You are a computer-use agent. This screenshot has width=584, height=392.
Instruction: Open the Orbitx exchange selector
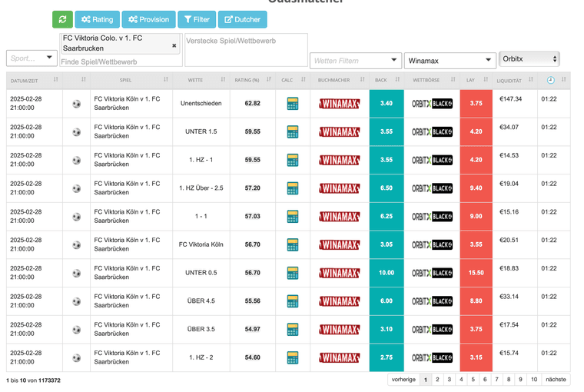click(x=529, y=59)
